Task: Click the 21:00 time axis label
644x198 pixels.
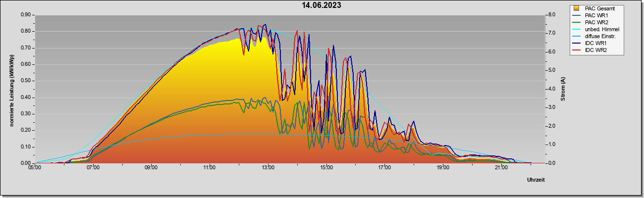Action: [501, 168]
